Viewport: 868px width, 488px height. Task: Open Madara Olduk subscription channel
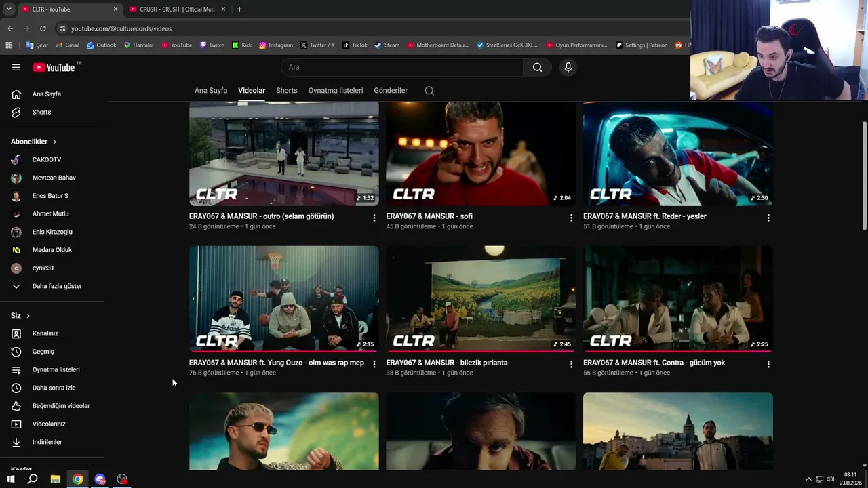pos(52,250)
